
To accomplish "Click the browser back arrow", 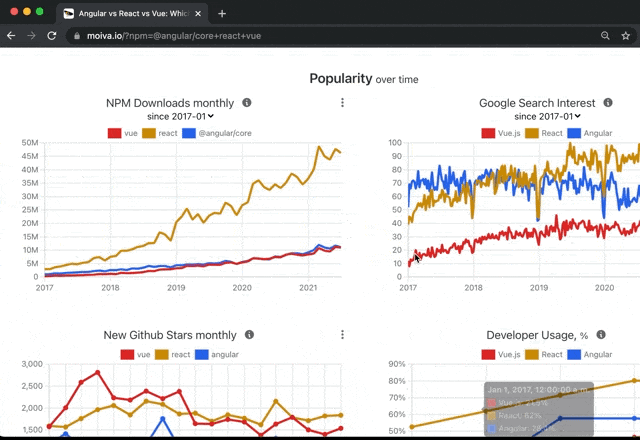I will [x=11, y=35].
